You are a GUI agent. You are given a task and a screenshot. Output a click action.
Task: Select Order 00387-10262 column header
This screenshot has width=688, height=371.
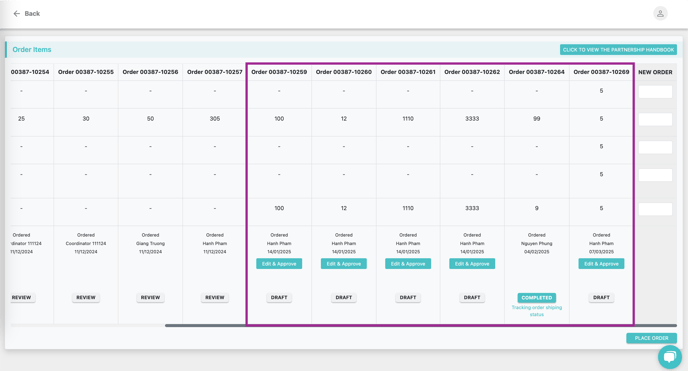coord(472,72)
